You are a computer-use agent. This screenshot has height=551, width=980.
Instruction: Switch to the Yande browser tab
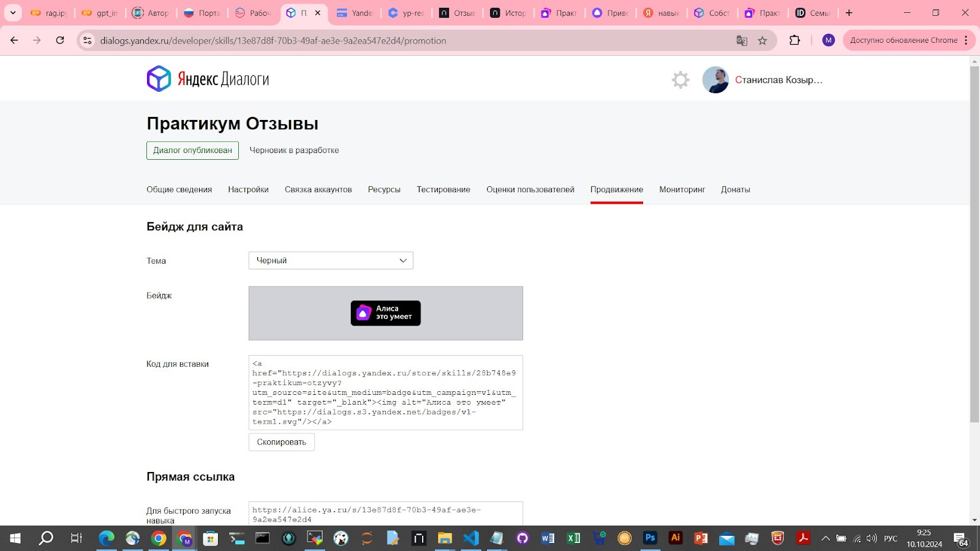click(x=355, y=13)
